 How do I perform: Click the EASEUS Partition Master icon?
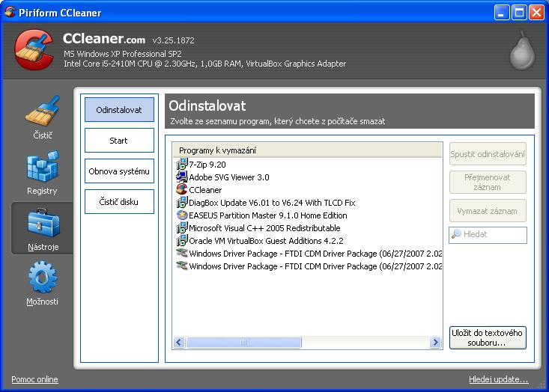181,215
